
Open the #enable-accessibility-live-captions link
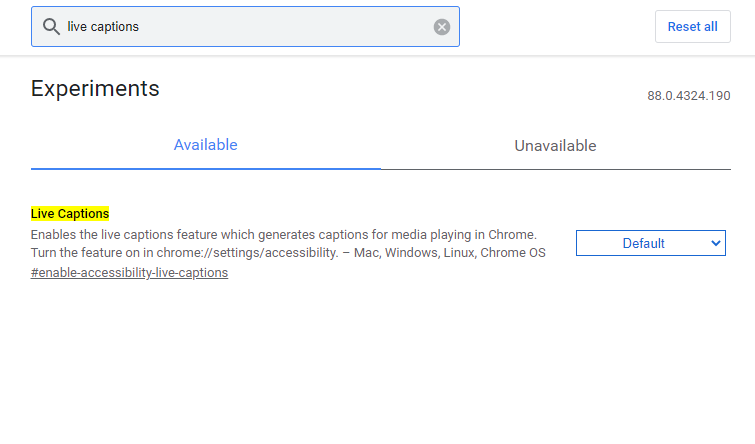129,272
